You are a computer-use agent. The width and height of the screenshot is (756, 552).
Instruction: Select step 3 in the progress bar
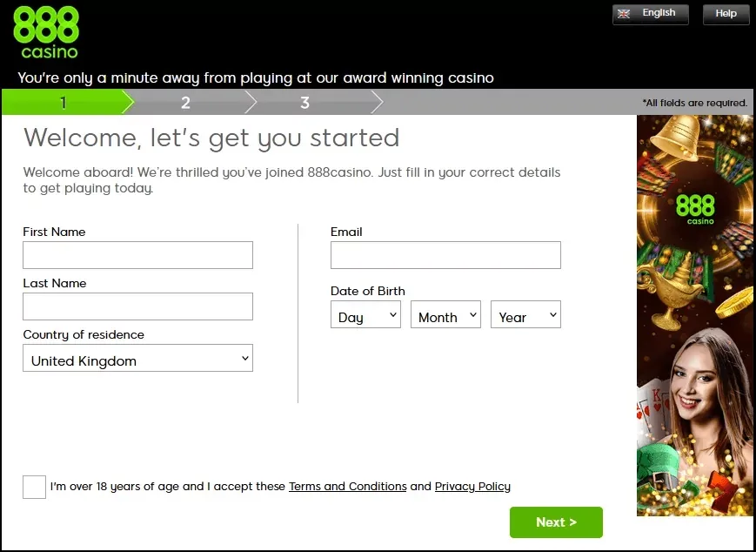304,102
